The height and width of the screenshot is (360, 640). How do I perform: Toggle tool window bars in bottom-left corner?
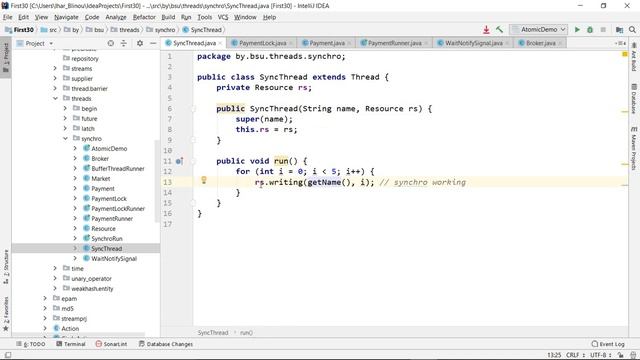click(8, 355)
